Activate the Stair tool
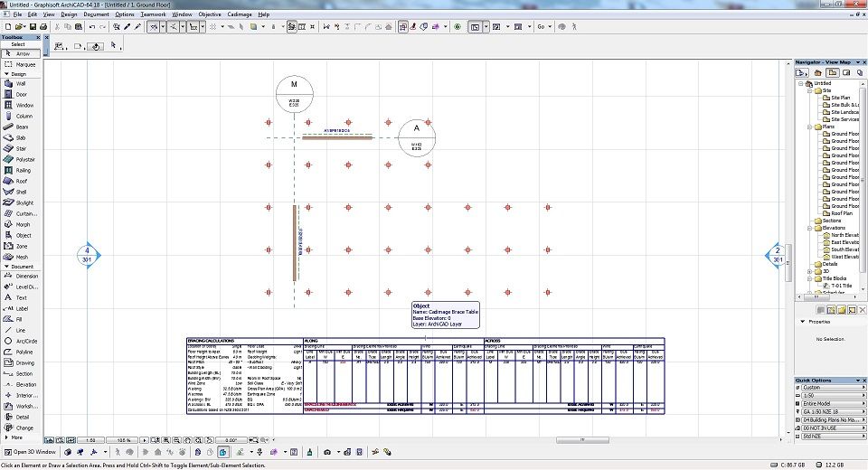The width and height of the screenshot is (868, 470). coord(21,149)
